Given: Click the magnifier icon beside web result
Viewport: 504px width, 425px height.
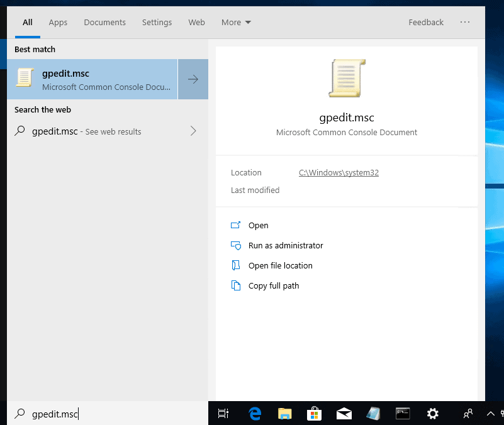Looking at the screenshot, I should [20, 131].
